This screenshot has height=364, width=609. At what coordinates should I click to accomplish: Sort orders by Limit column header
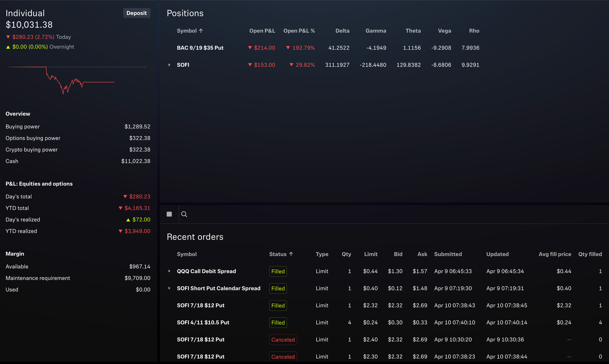pyautogui.click(x=371, y=254)
